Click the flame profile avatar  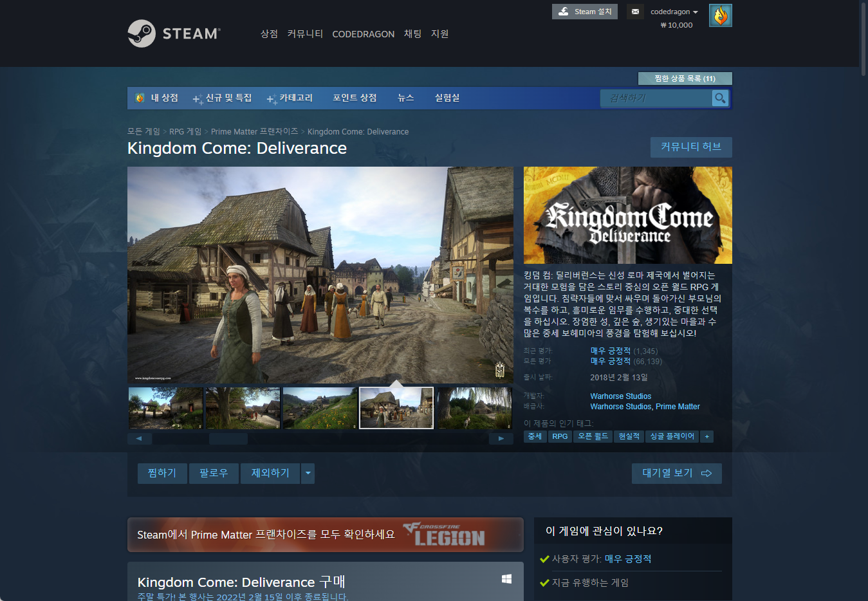coord(720,15)
